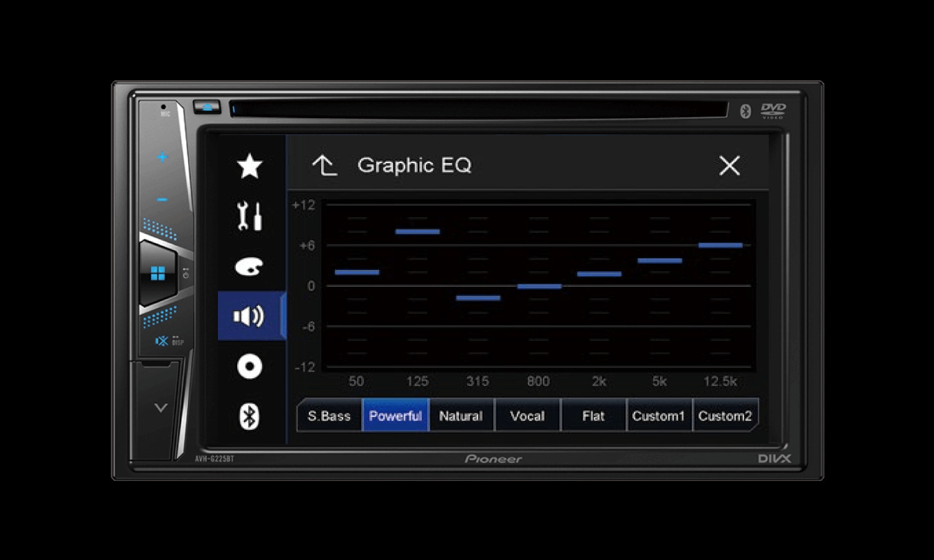
Task: Expand the lower panel chevron
Action: (161, 408)
